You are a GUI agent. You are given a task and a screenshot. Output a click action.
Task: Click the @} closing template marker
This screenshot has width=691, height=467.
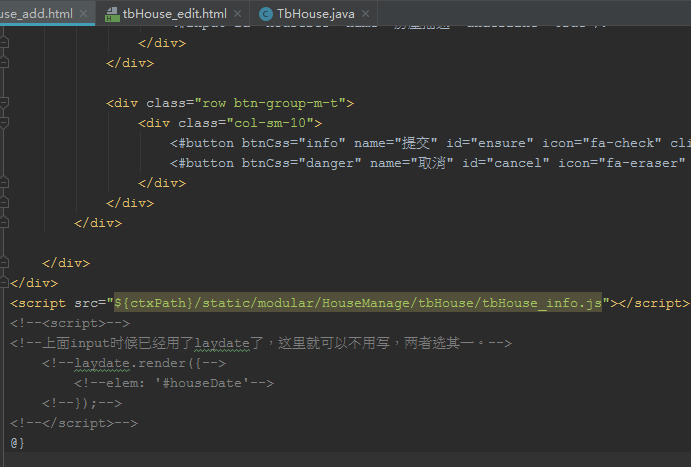click(x=18, y=443)
